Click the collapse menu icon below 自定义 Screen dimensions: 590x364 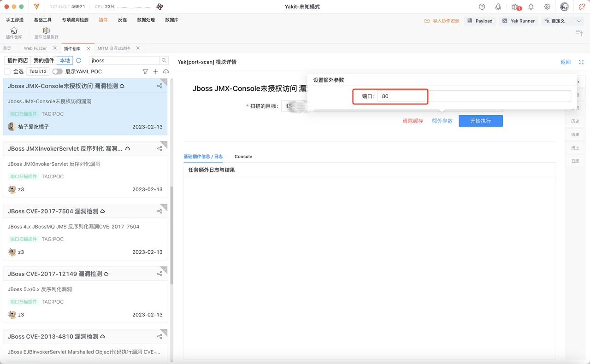pyautogui.click(x=579, y=33)
